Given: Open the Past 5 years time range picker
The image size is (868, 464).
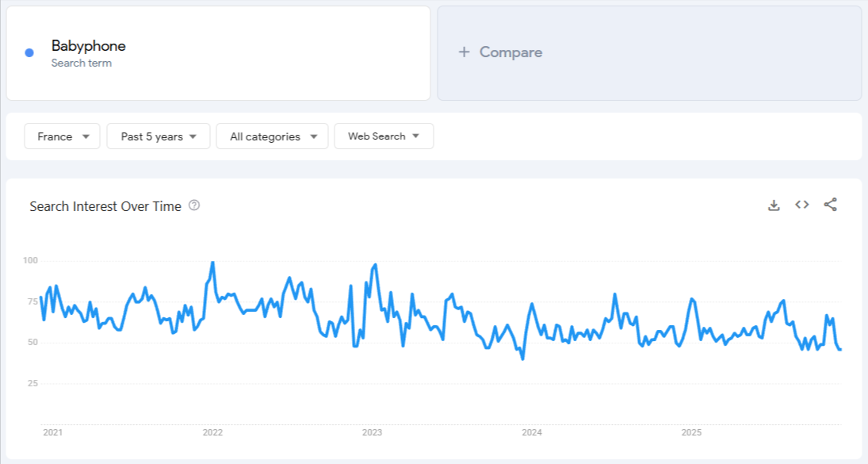Looking at the screenshot, I should [x=158, y=136].
